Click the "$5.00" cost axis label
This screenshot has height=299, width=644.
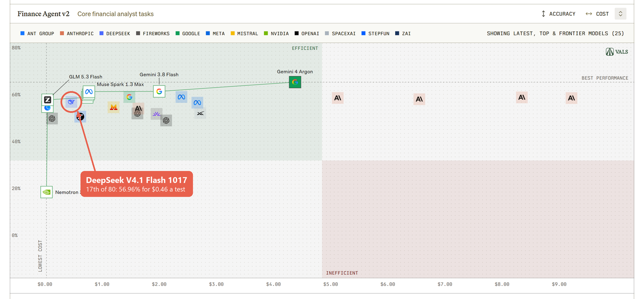tap(330, 284)
